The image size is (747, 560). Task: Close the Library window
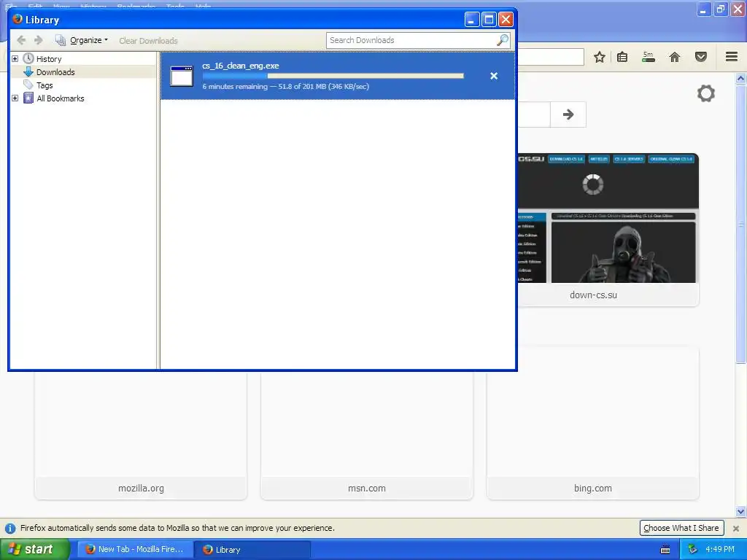(506, 20)
